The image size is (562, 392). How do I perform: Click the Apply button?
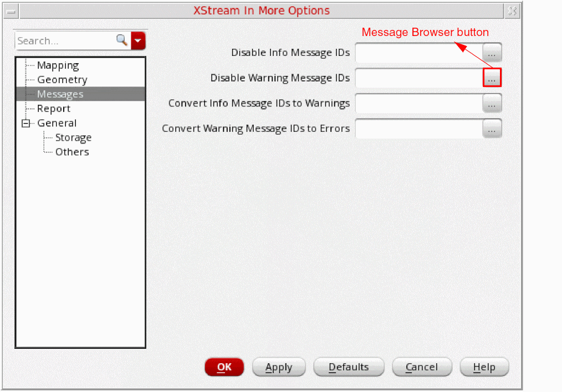[x=279, y=367]
